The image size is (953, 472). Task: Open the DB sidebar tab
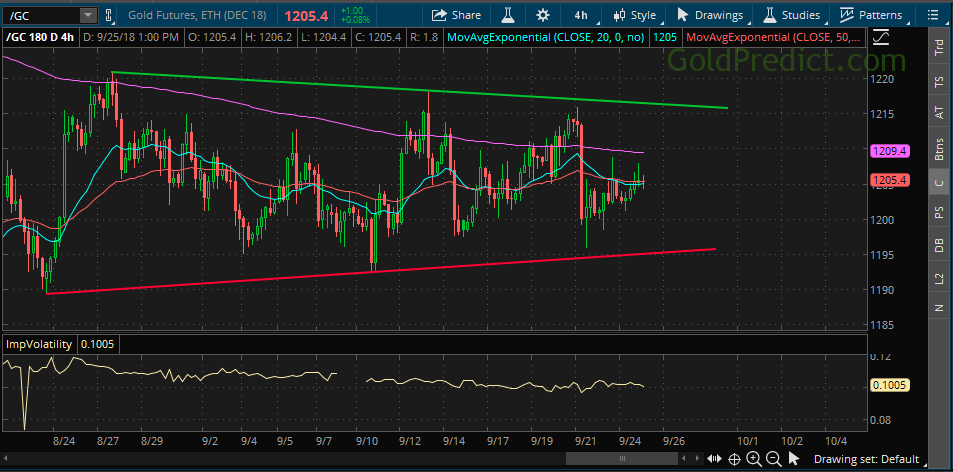point(939,245)
